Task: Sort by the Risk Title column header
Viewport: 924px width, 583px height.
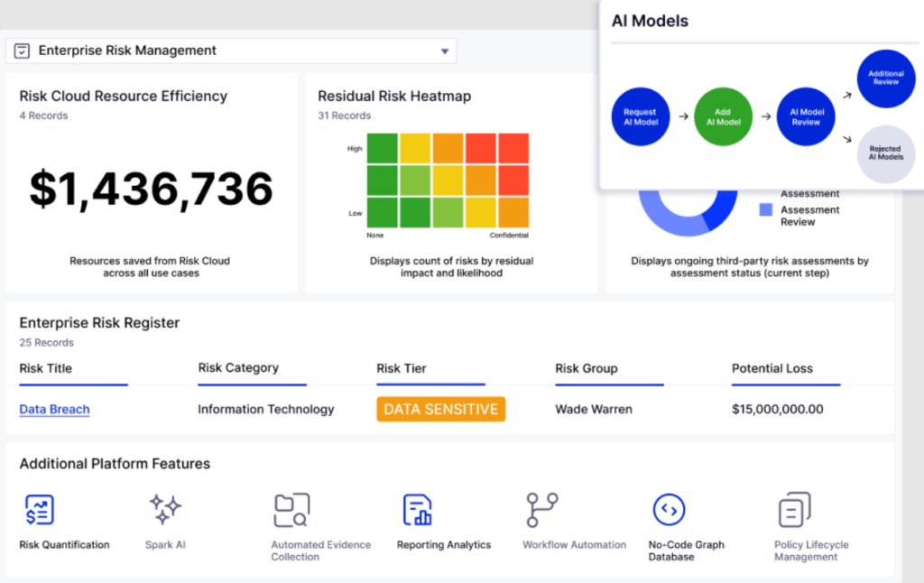Action: point(46,368)
